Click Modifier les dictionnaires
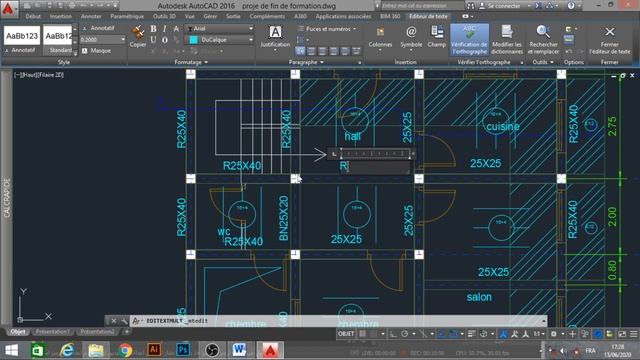This screenshot has width=640, height=360. coord(507,39)
